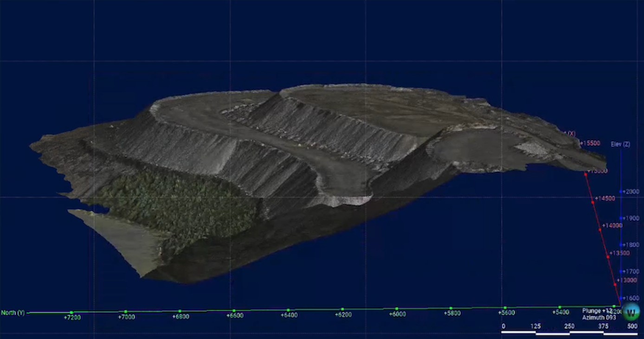The width and height of the screenshot is (644, 339).
Task: Click the +1800 elevation tick label
Action: 631,245
